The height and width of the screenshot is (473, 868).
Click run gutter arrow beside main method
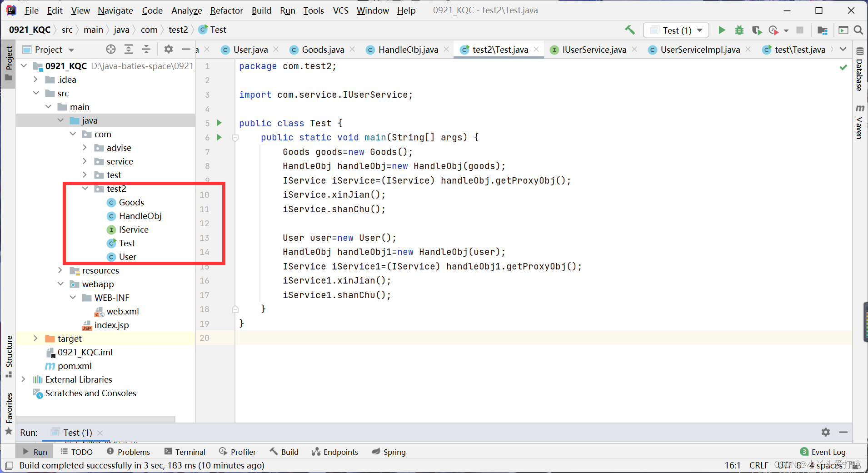(x=219, y=137)
